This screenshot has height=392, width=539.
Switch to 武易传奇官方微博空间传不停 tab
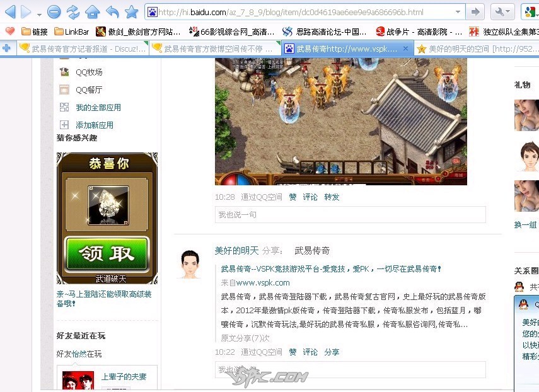[215, 49]
